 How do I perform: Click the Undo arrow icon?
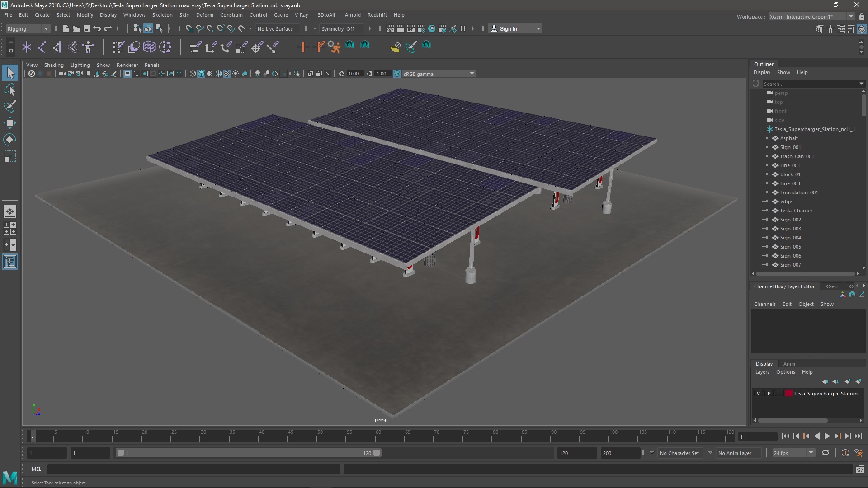[97, 28]
